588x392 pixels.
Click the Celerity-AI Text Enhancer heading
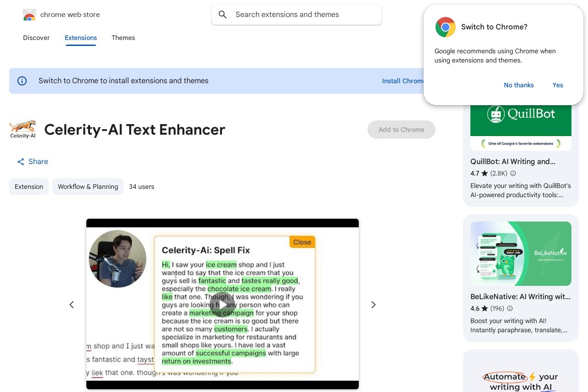click(135, 130)
